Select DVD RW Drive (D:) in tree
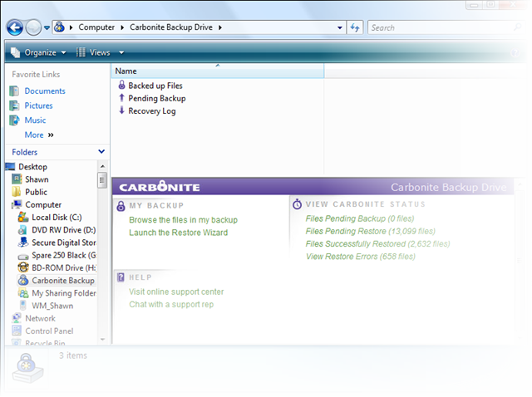The width and height of the screenshot is (532, 397). [64, 230]
